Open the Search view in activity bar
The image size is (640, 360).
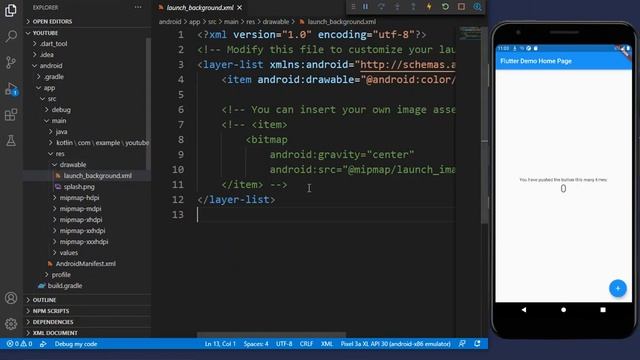click(x=11, y=36)
